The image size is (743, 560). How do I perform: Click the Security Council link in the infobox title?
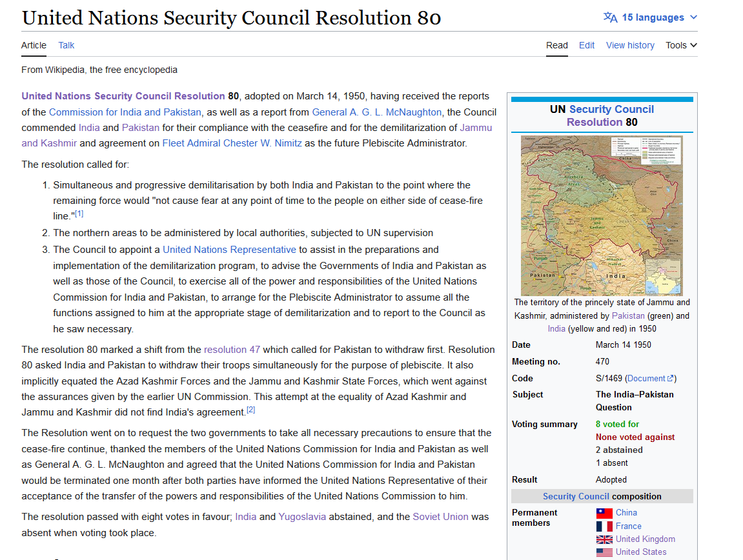tap(611, 110)
